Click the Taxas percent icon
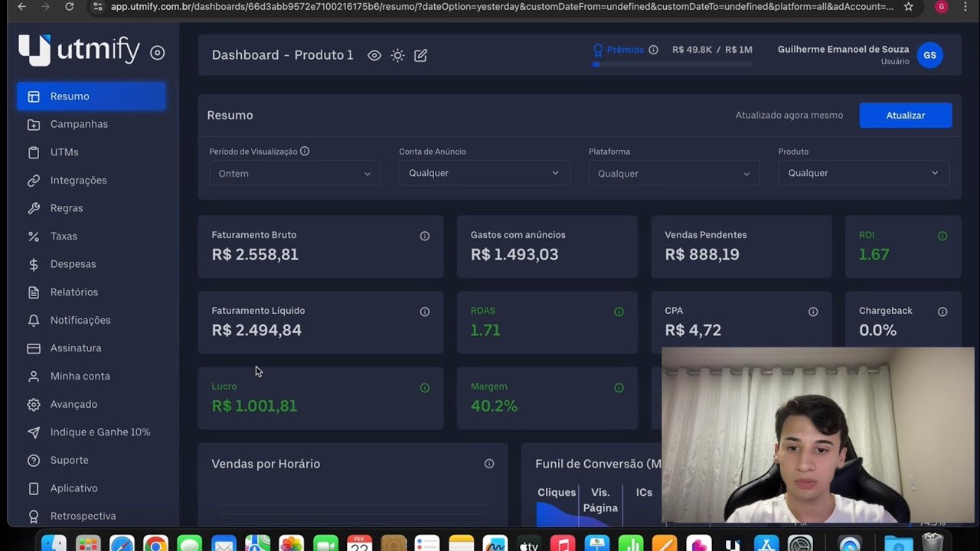The image size is (980, 551). pyautogui.click(x=34, y=236)
